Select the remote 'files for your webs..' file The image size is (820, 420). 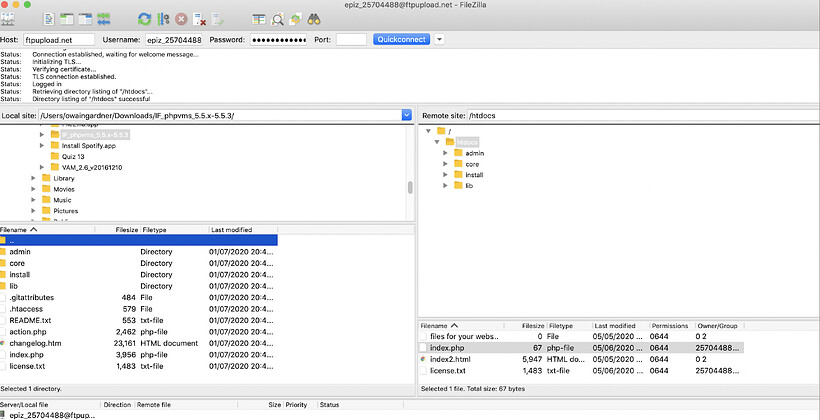pos(581,336)
